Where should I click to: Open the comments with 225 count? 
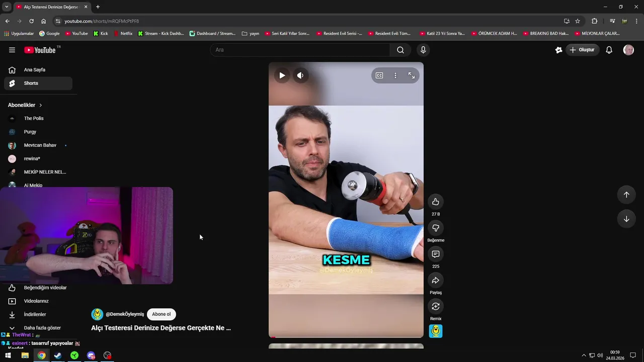click(436, 254)
